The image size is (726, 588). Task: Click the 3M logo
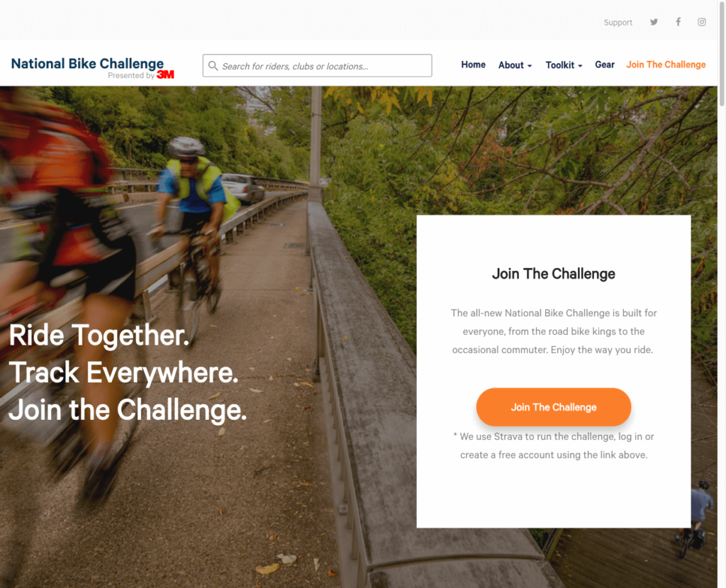tap(165, 74)
